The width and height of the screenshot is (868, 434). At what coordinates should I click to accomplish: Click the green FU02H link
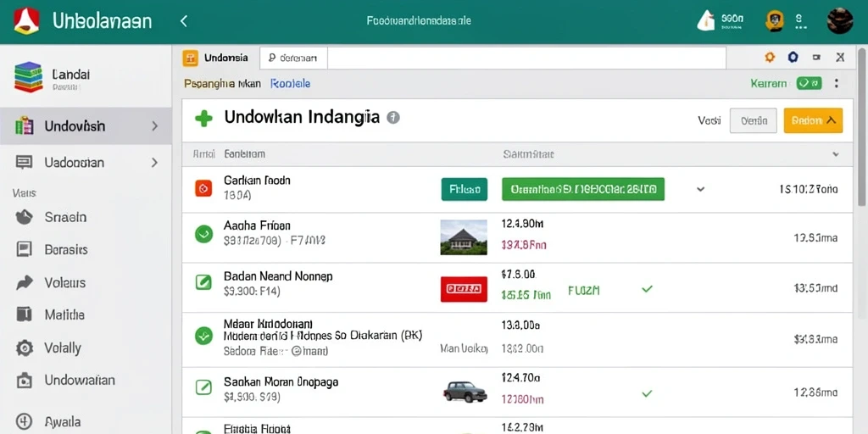584,290
